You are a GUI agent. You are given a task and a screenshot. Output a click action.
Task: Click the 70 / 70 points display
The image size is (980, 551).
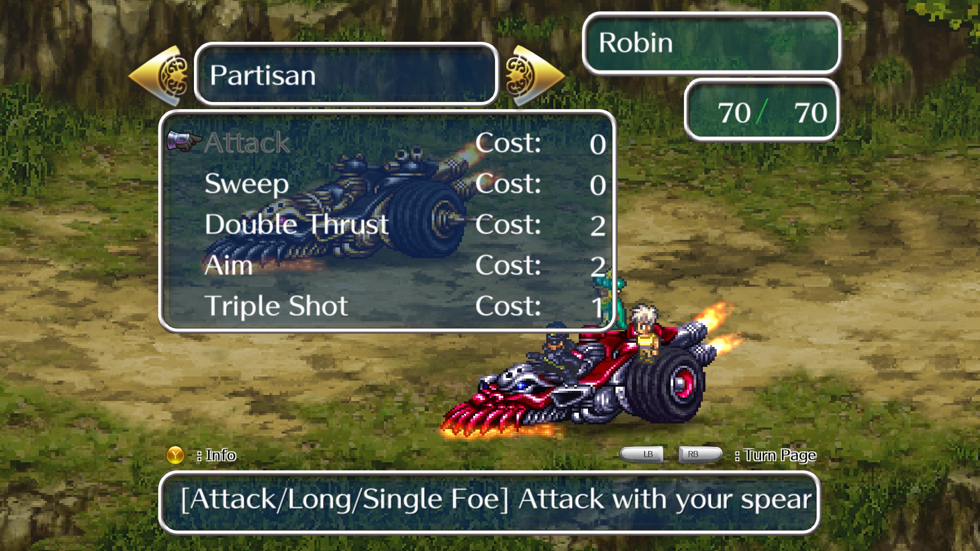762,110
